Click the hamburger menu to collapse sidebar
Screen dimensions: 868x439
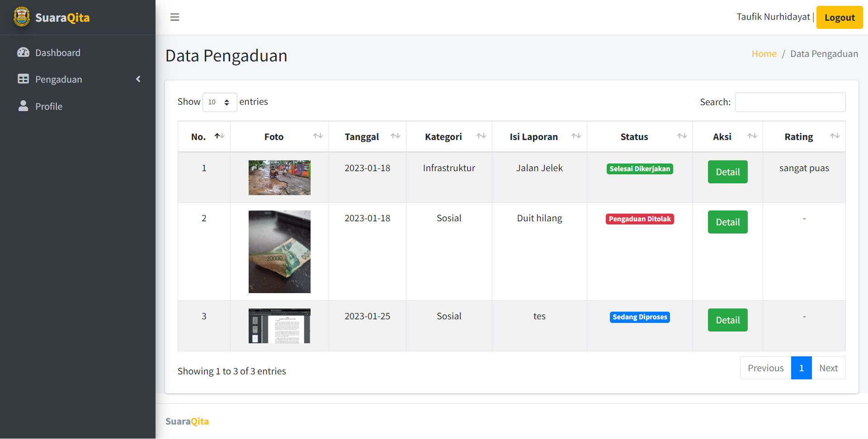point(175,17)
